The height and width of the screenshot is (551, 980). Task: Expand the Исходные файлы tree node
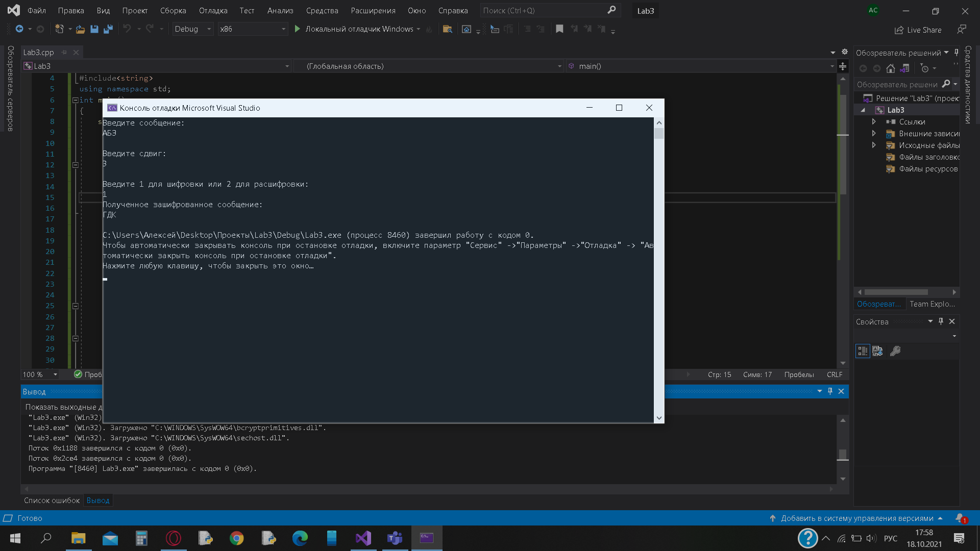click(874, 145)
